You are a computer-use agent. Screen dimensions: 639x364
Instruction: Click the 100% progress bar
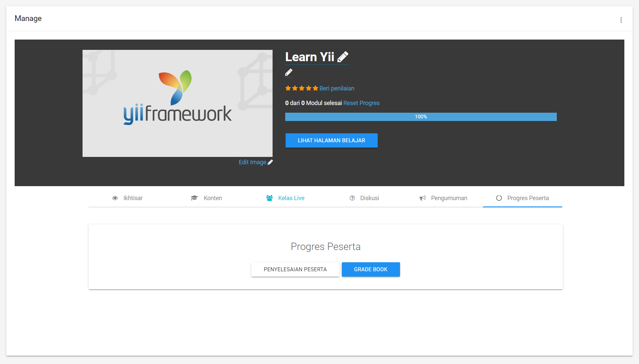[x=421, y=117]
